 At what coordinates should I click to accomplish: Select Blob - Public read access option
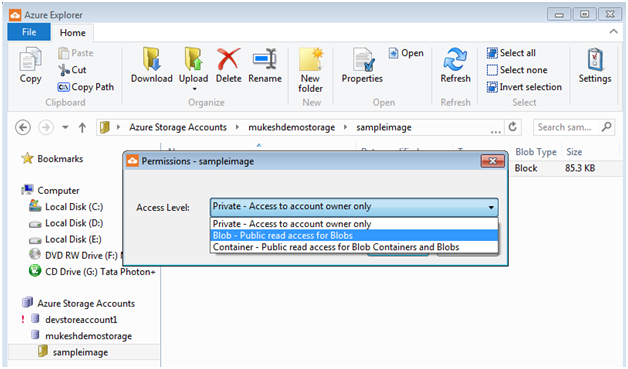[354, 236]
